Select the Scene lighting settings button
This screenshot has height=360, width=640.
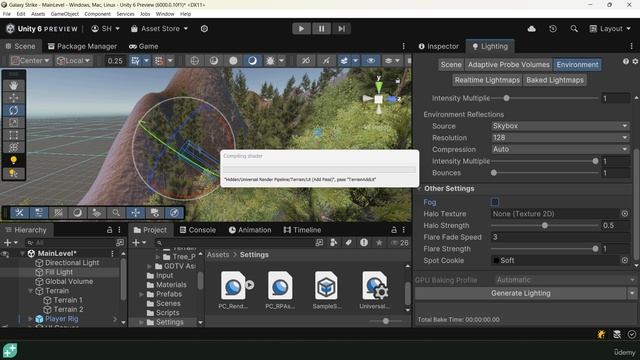point(451,64)
